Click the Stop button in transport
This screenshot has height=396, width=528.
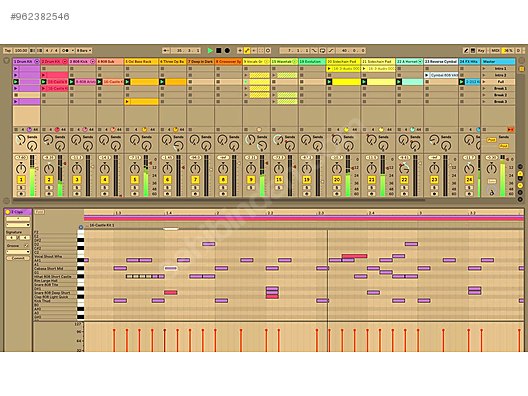tap(219, 51)
